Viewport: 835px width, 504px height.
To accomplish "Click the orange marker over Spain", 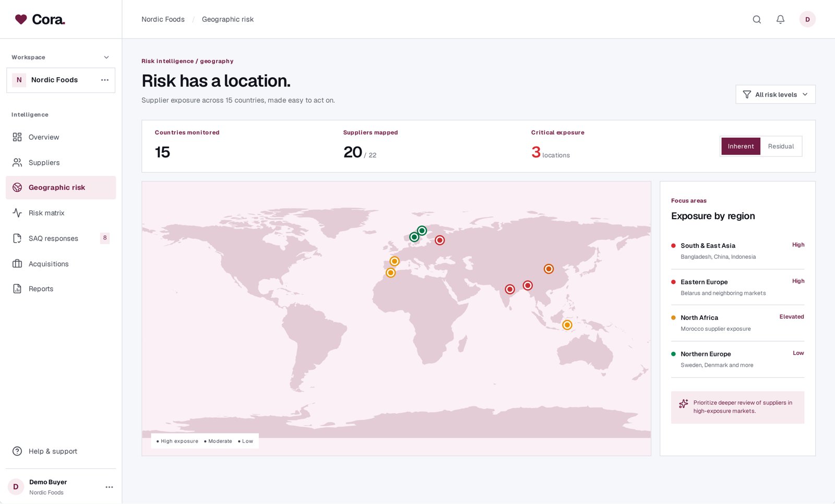I will (395, 261).
